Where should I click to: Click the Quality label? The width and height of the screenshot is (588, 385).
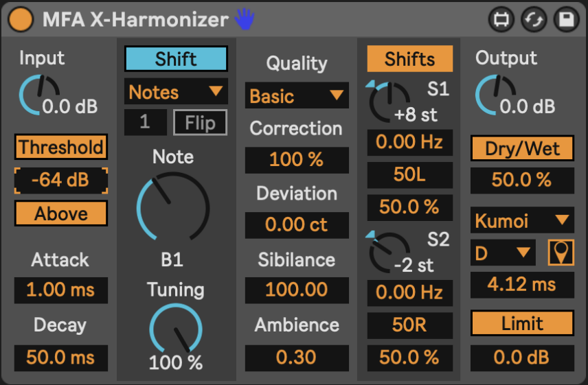(x=297, y=64)
